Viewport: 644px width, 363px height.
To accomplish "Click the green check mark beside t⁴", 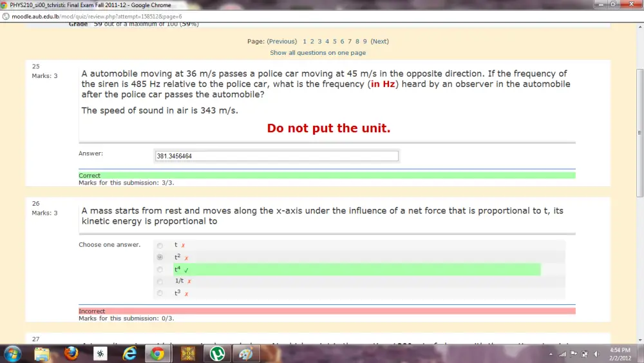I will (187, 270).
